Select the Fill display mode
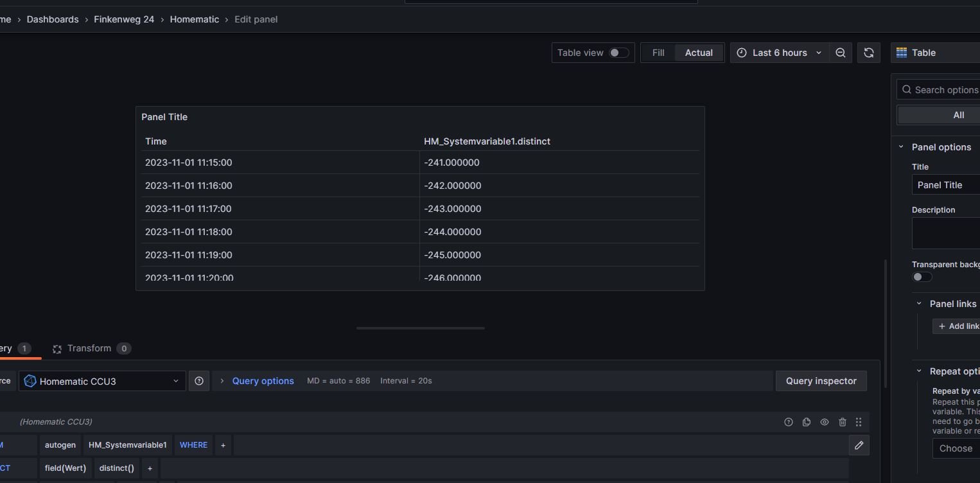The image size is (980, 483). pyautogui.click(x=658, y=53)
